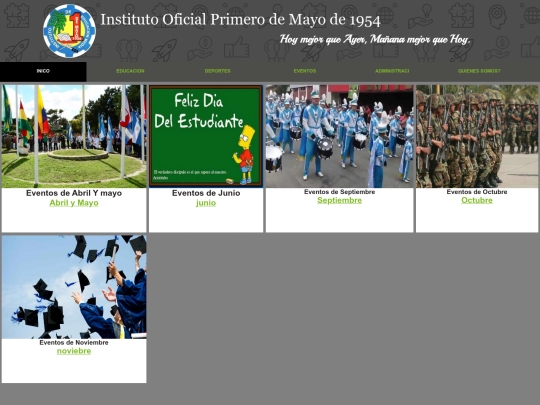The image size is (540, 405).
Task: Click the institute gear logo in header
Action: tap(69, 31)
